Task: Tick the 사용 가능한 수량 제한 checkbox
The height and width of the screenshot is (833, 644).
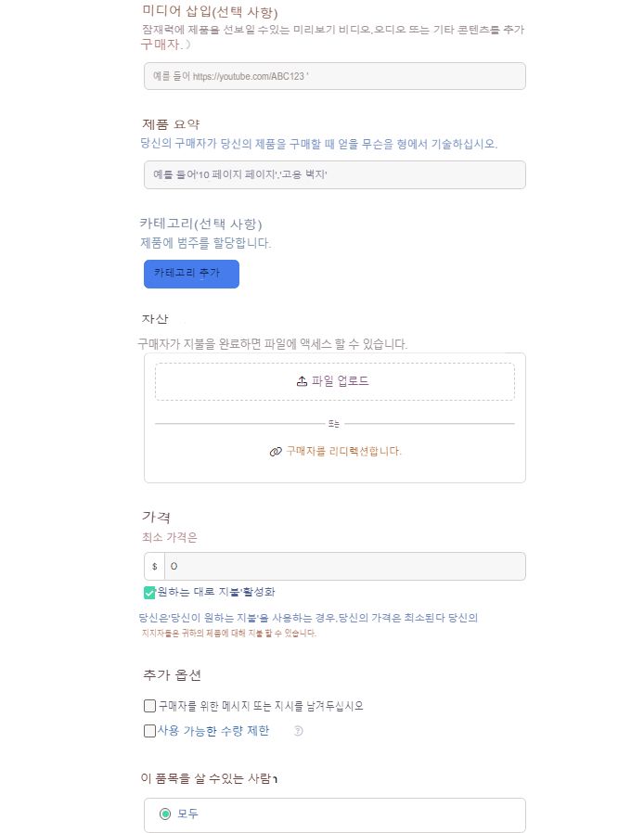Action: coord(149,731)
